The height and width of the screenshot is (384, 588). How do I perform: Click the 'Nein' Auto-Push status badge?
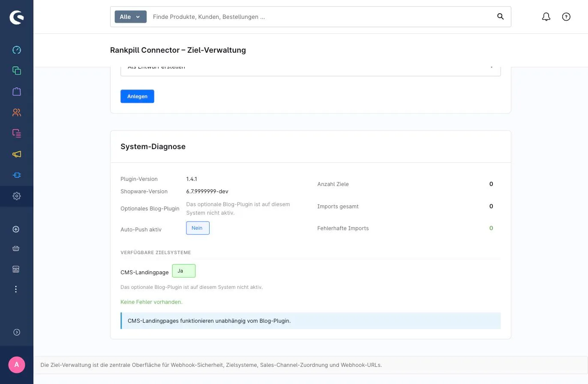pos(198,228)
